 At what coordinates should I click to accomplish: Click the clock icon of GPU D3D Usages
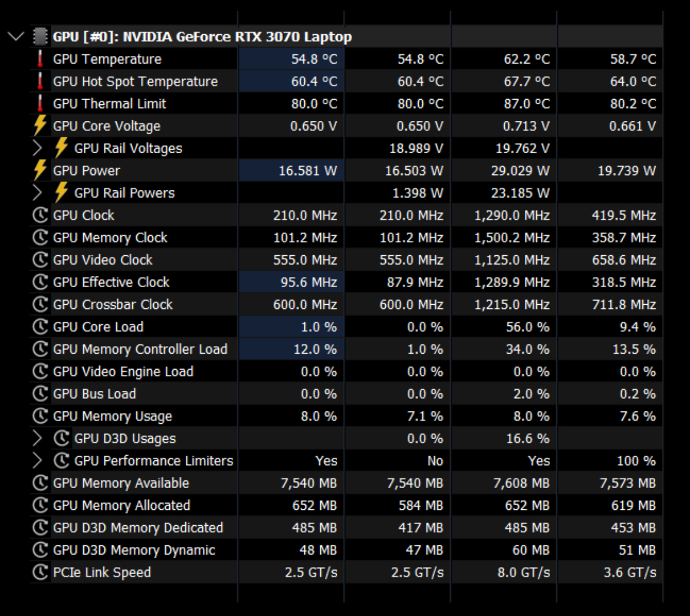(61, 438)
